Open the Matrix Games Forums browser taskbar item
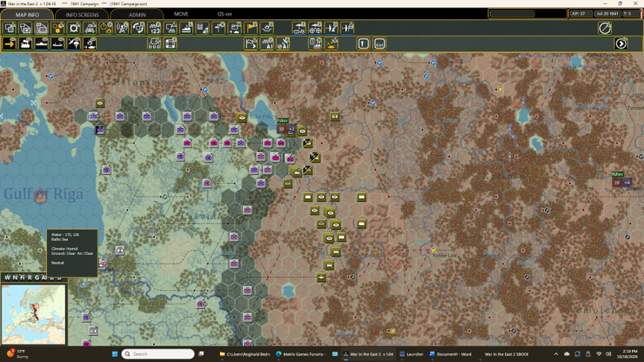This screenshot has height=362, width=644. [x=300, y=354]
